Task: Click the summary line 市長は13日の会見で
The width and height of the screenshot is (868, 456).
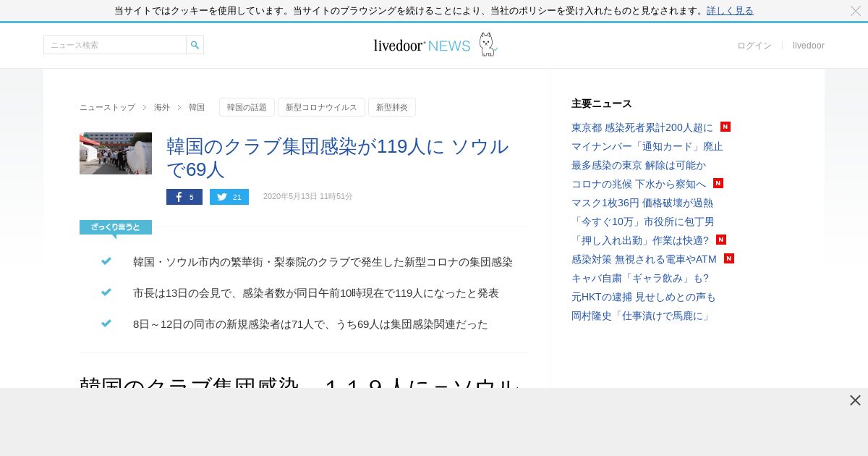Action: [x=316, y=293]
